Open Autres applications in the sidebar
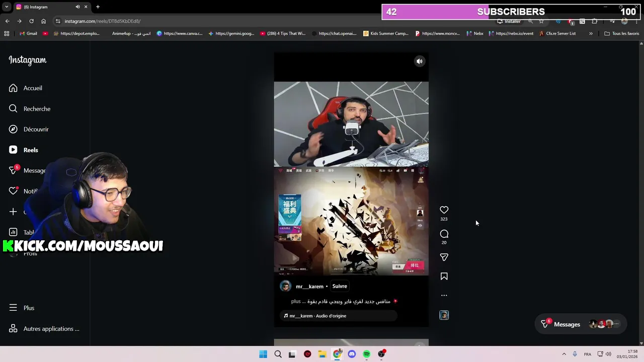The image size is (644, 362). [x=44, y=329]
